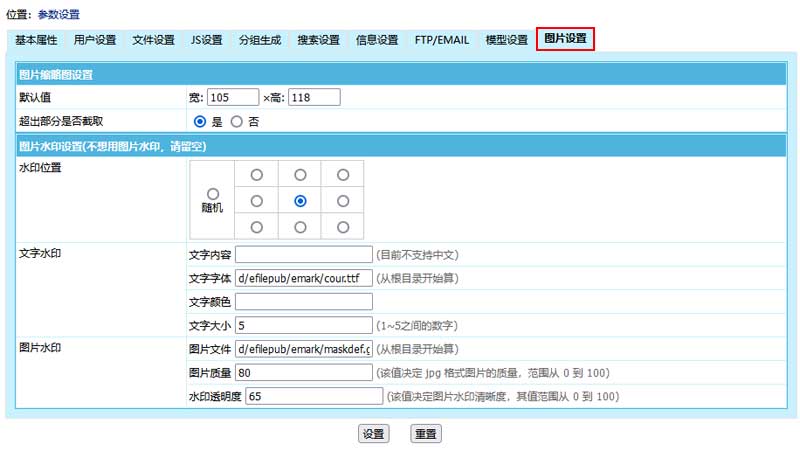This screenshot has height=465, width=800.
Task: Choose the top-left watermark position
Action: pyautogui.click(x=257, y=175)
